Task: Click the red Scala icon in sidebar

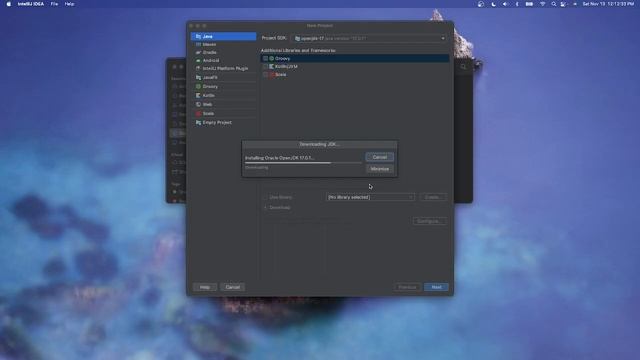Action: (x=198, y=113)
